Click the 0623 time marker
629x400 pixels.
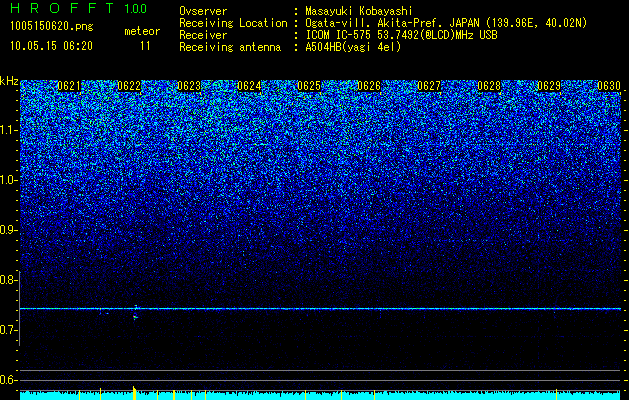coord(189,86)
